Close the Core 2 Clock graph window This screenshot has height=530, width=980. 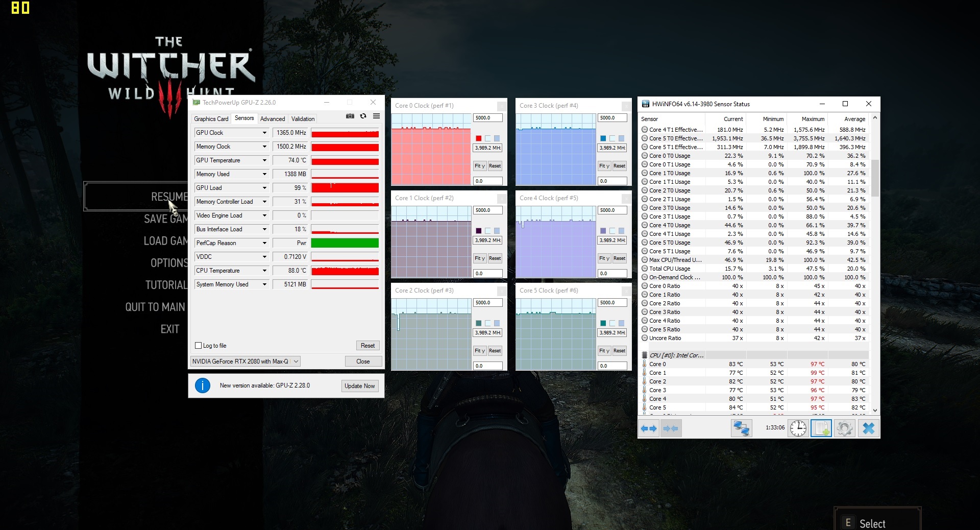[502, 291]
